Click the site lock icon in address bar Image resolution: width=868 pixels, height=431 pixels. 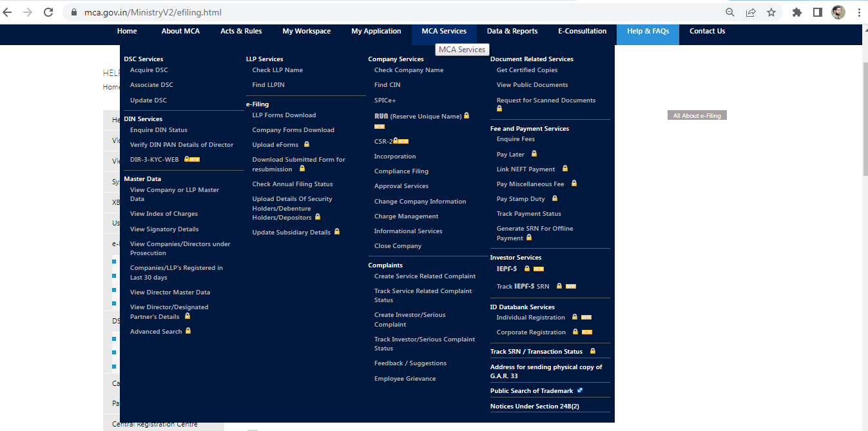73,12
